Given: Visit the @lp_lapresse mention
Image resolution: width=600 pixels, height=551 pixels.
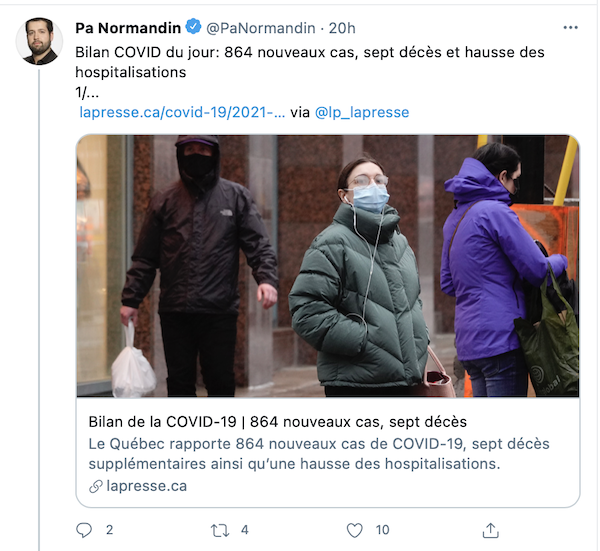Looking at the screenshot, I should 362,112.
